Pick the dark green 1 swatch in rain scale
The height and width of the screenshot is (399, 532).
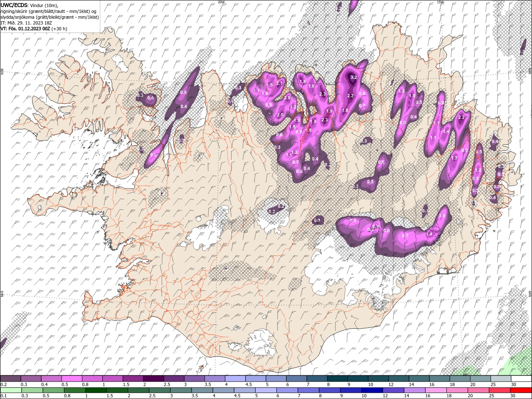click(x=95, y=390)
